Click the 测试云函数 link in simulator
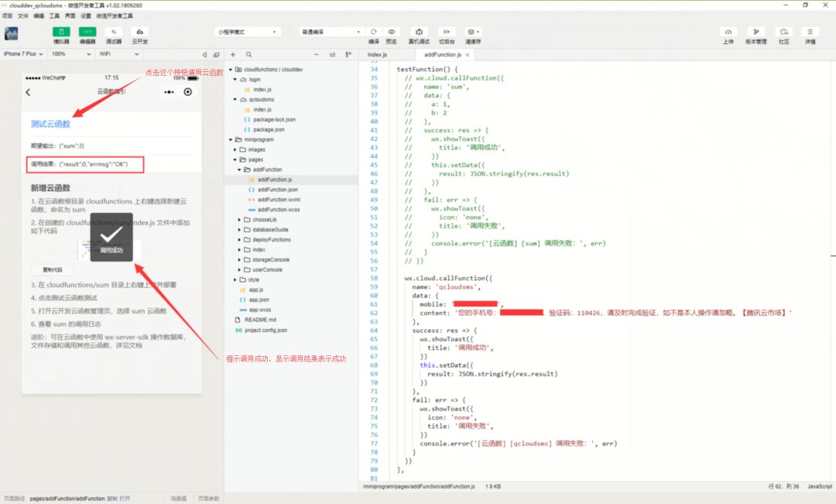The height and width of the screenshot is (504, 836). tap(50, 124)
